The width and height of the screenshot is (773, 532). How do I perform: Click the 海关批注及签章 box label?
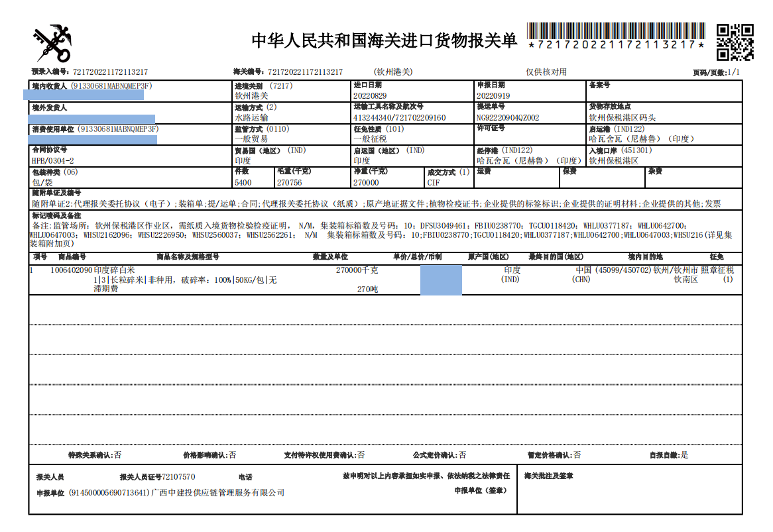point(548,476)
